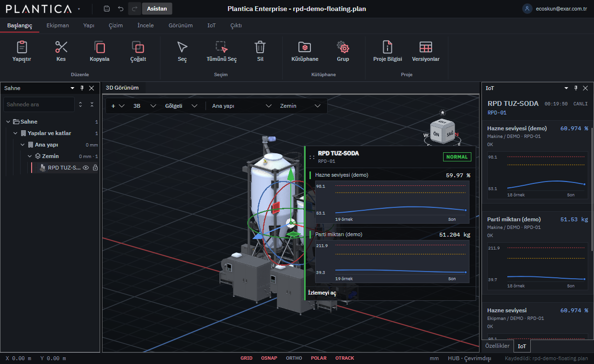Click the SAĞ face of the view cube
This screenshot has width=594, height=364.
point(450,135)
